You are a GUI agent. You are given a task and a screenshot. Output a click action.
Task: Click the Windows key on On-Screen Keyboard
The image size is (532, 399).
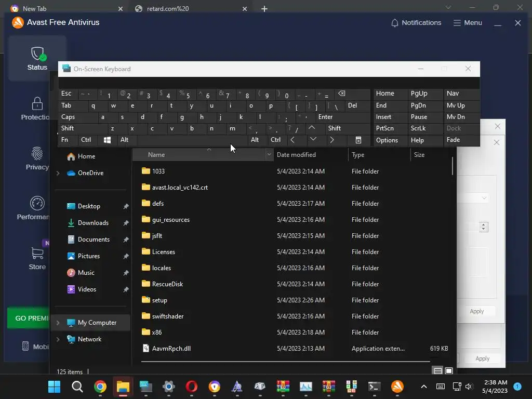point(107,140)
